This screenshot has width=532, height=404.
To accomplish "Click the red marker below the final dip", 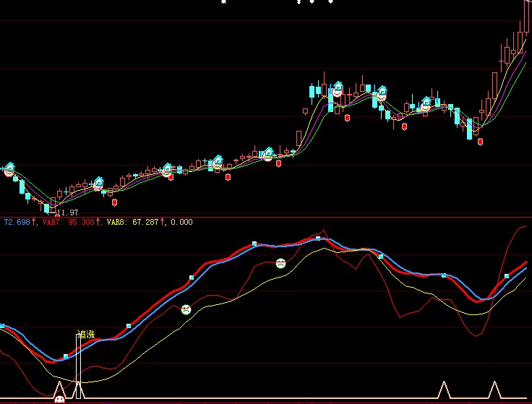I will click(480, 142).
